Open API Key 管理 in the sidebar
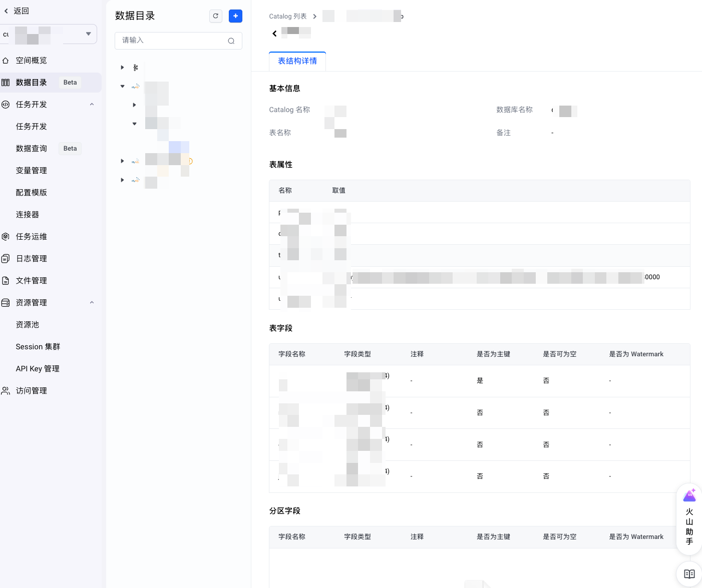The height and width of the screenshot is (588, 702). tap(38, 369)
